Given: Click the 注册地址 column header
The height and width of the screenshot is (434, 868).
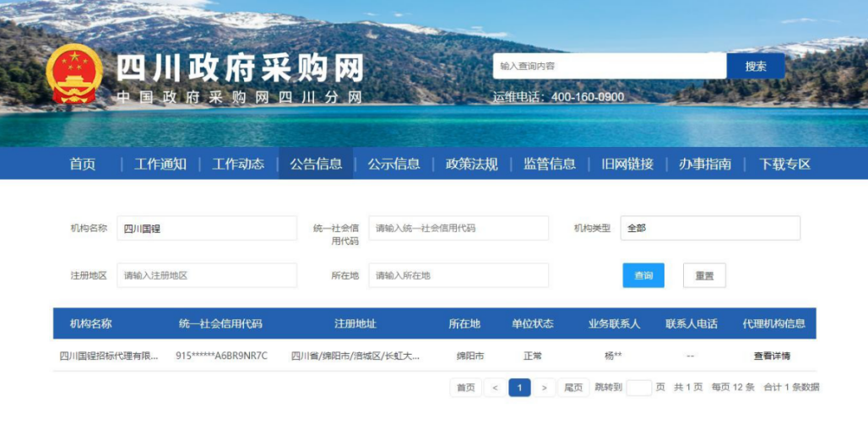Looking at the screenshot, I should [x=355, y=324].
